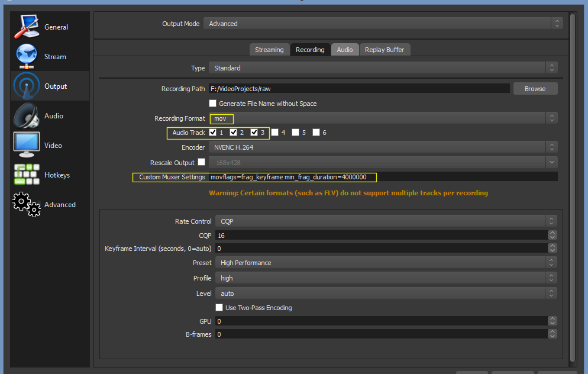Switch to the Recording tab
Image resolution: width=588 pixels, height=374 pixels.
click(310, 50)
